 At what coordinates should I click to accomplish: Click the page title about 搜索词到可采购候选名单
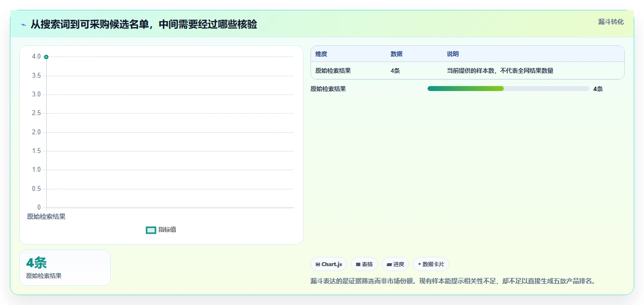pyautogui.click(x=144, y=25)
